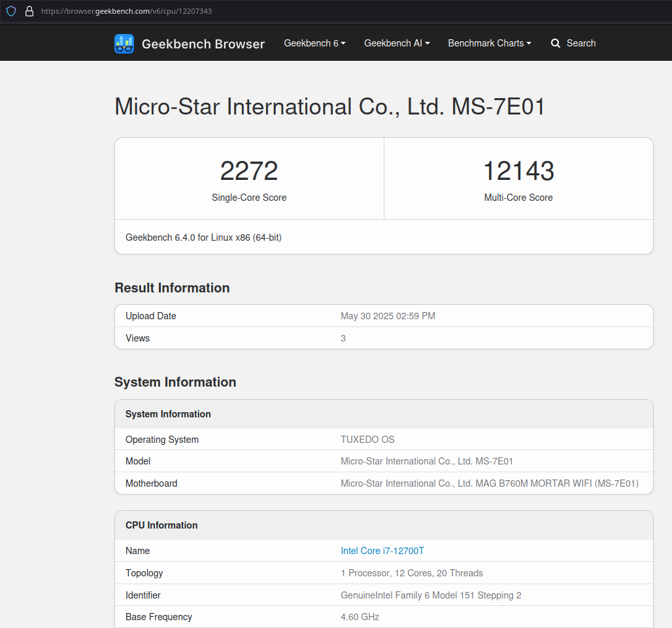Click the Multi-Core Score label
Image resolution: width=672 pixels, height=628 pixels.
[x=518, y=198]
